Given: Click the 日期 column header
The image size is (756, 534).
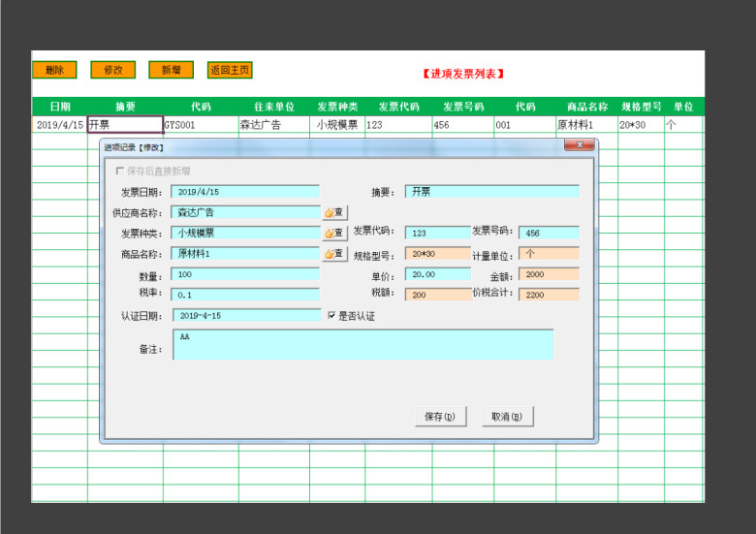Looking at the screenshot, I should [x=60, y=107].
